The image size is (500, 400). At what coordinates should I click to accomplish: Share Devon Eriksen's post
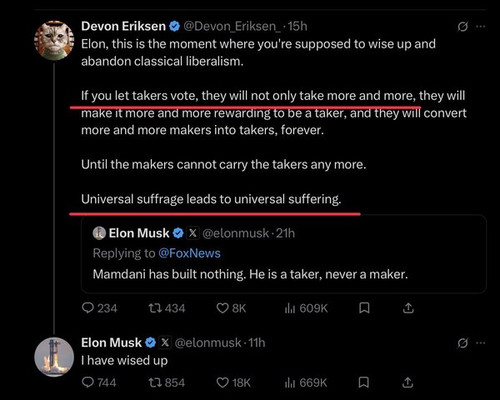pos(408,308)
